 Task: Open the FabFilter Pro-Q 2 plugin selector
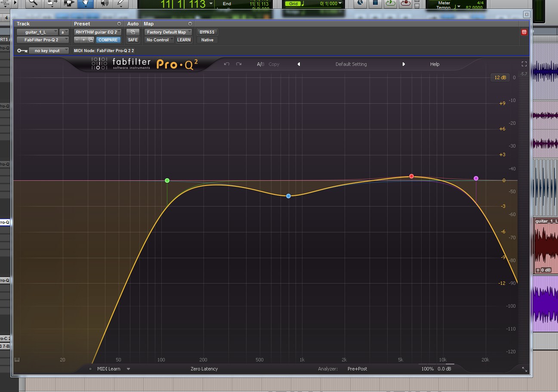[43, 40]
